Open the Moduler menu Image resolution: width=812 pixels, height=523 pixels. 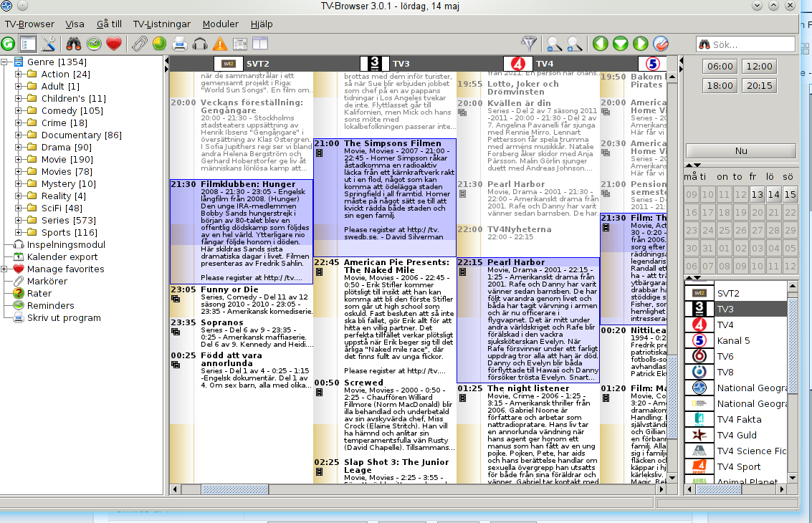coord(221,24)
